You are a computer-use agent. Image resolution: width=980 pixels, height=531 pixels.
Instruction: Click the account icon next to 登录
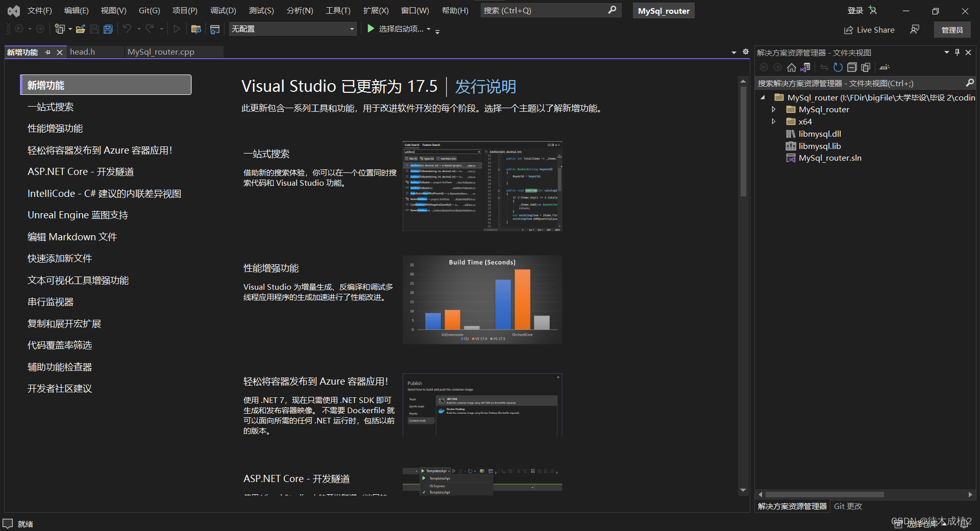click(873, 10)
